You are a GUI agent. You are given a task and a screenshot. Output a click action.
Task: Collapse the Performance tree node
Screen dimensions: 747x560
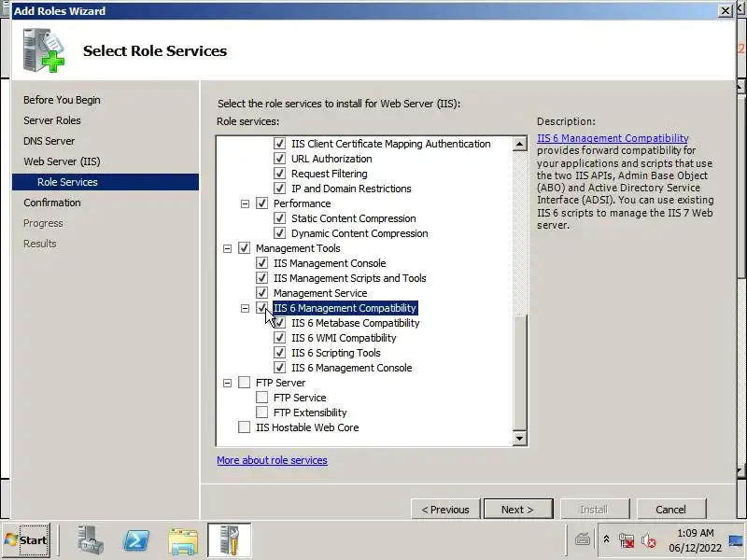245,203
